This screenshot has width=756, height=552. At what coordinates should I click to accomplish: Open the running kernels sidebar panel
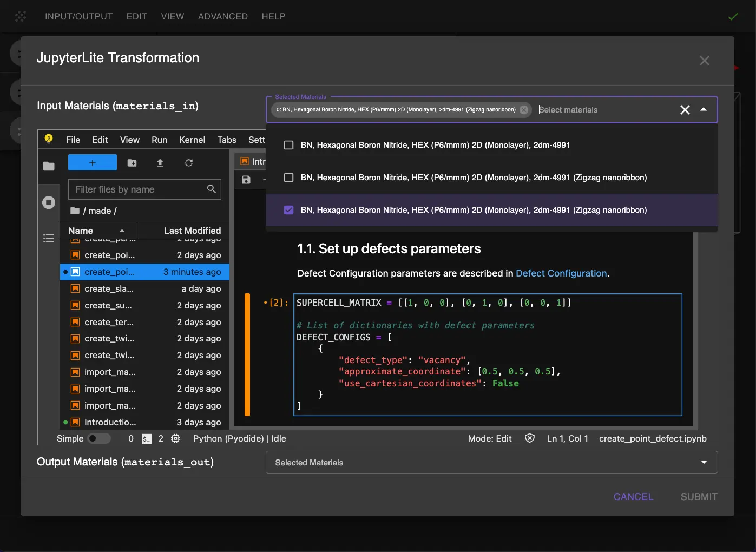pos(49,202)
